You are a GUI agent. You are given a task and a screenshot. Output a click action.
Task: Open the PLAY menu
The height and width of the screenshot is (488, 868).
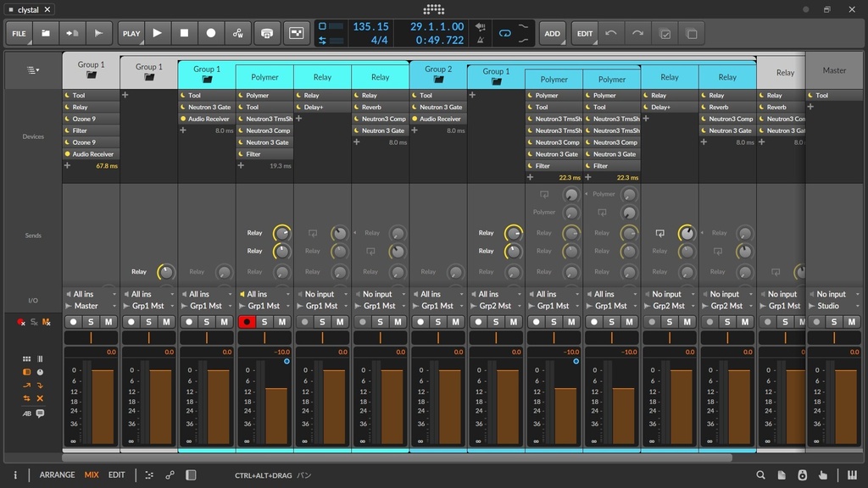click(x=131, y=33)
